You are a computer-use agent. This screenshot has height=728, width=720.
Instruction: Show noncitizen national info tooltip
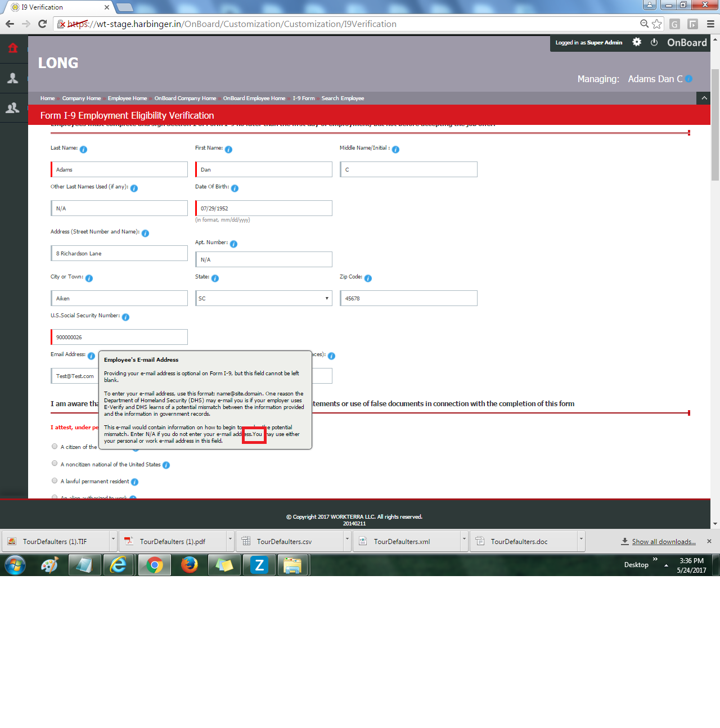pos(166,465)
